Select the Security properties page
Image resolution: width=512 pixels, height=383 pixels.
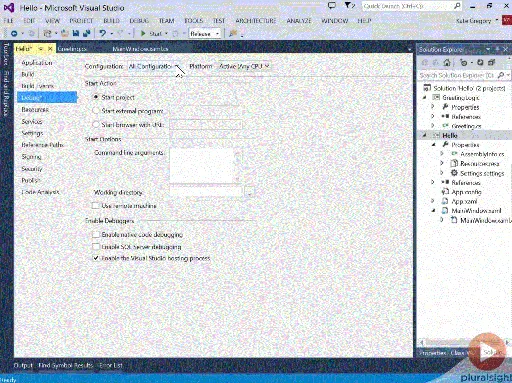click(x=32, y=169)
